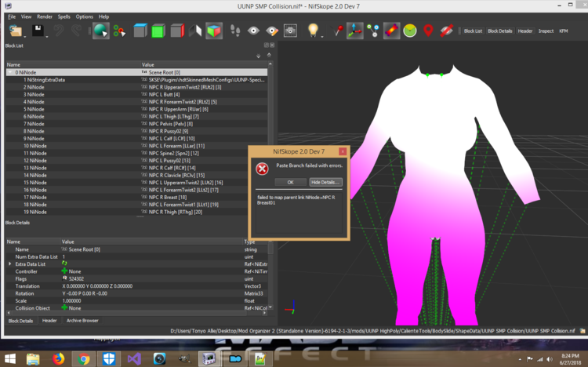Image resolution: width=588 pixels, height=367 pixels.
Task: Toggle the Show Axes icon
Action: [354, 31]
